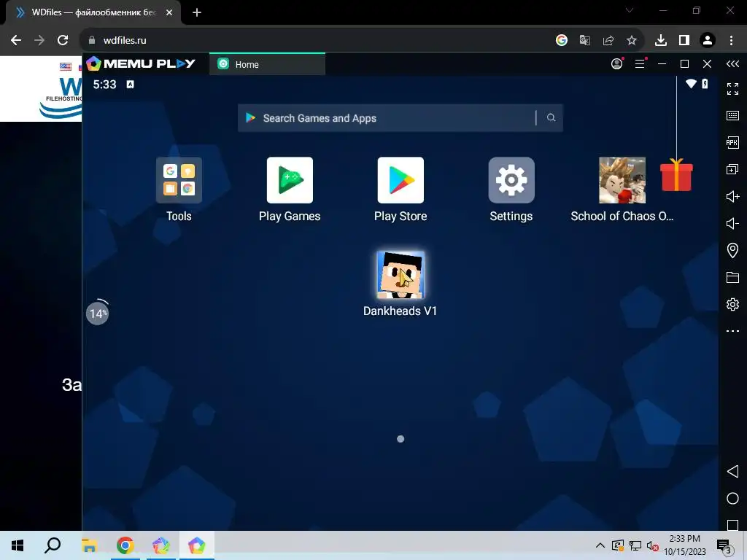Open the red gift box promotion
The height and width of the screenshot is (560, 747).
[x=676, y=175]
